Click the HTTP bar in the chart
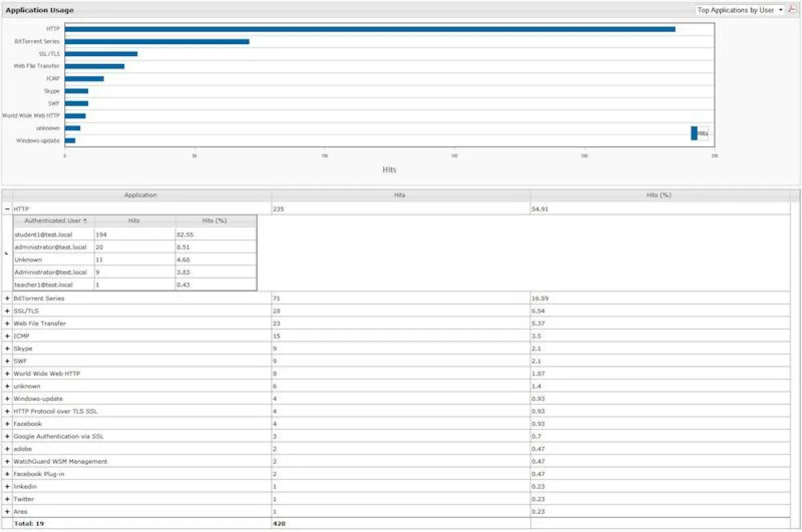Screen dimensions: 802x532 368,29
